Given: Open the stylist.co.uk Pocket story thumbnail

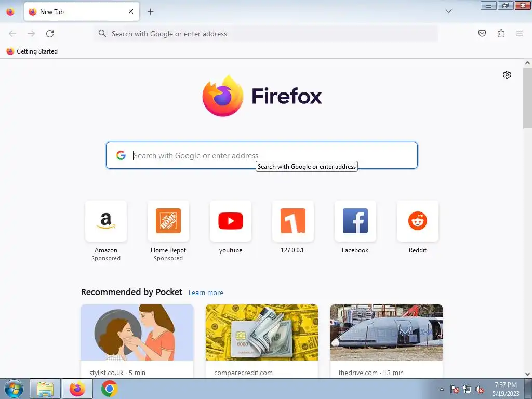Looking at the screenshot, I should [x=137, y=332].
